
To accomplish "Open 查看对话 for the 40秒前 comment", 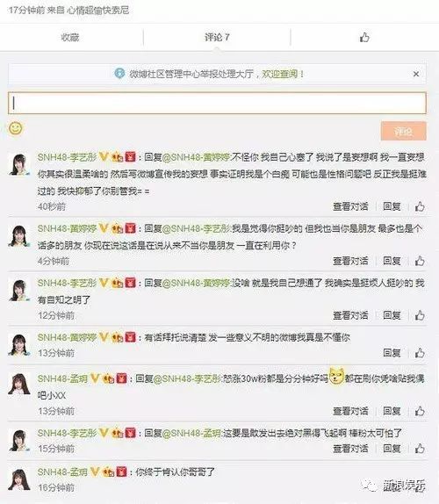I will tap(350, 206).
